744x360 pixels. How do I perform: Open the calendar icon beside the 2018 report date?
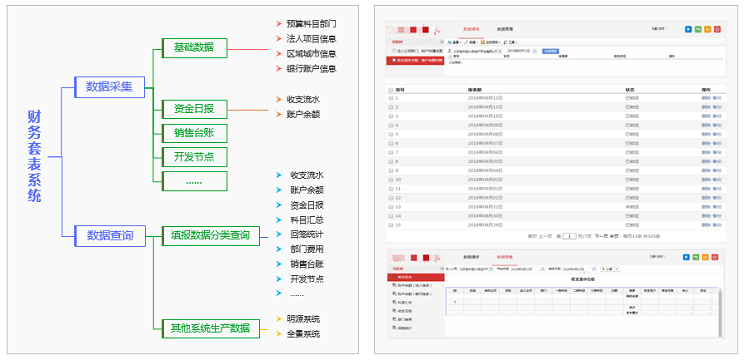coord(535,51)
